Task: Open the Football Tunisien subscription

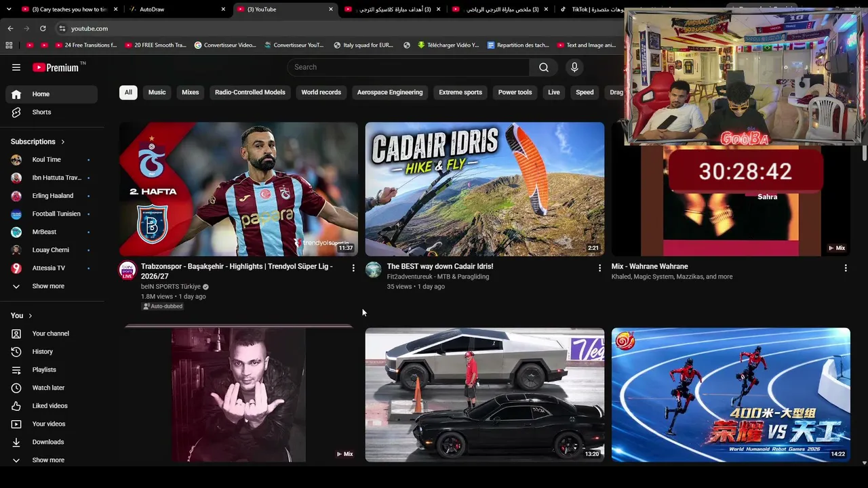Action: (52, 214)
